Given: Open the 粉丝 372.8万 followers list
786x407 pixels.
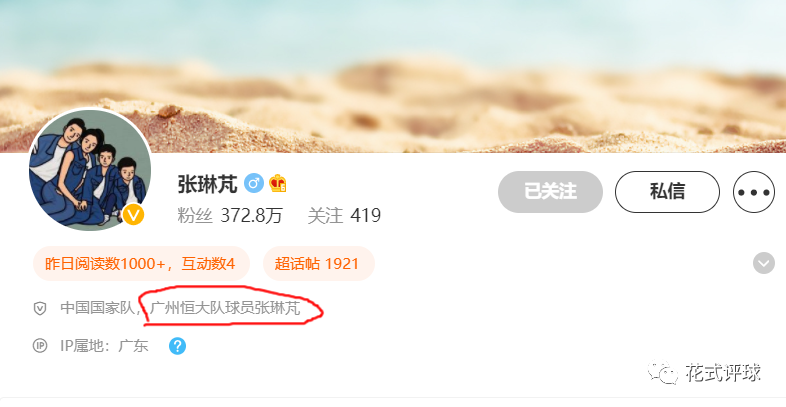Looking at the screenshot, I should [x=230, y=216].
